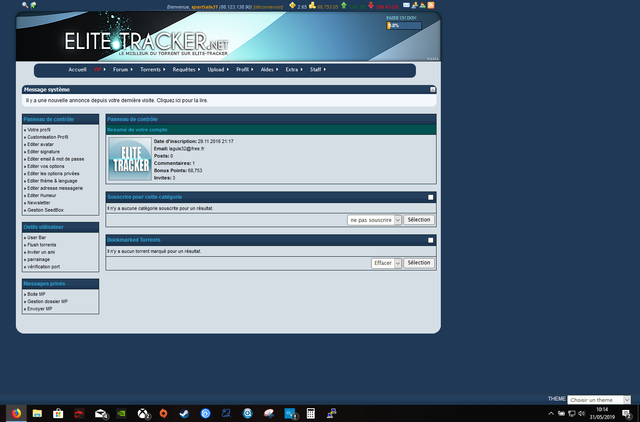This screenshot has height=422, width=640.
Task: Open 'Editer avatar' link
Action: [x=40, y=144]
